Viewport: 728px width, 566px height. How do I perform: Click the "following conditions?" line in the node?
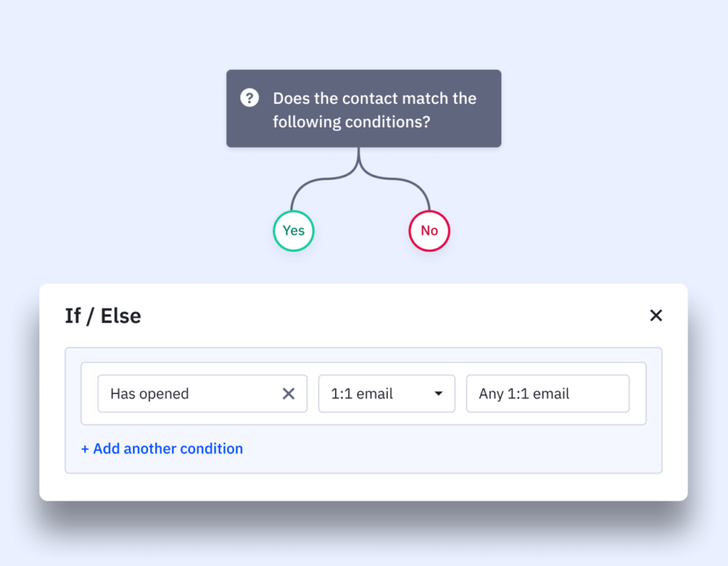(x=351, y=122)
